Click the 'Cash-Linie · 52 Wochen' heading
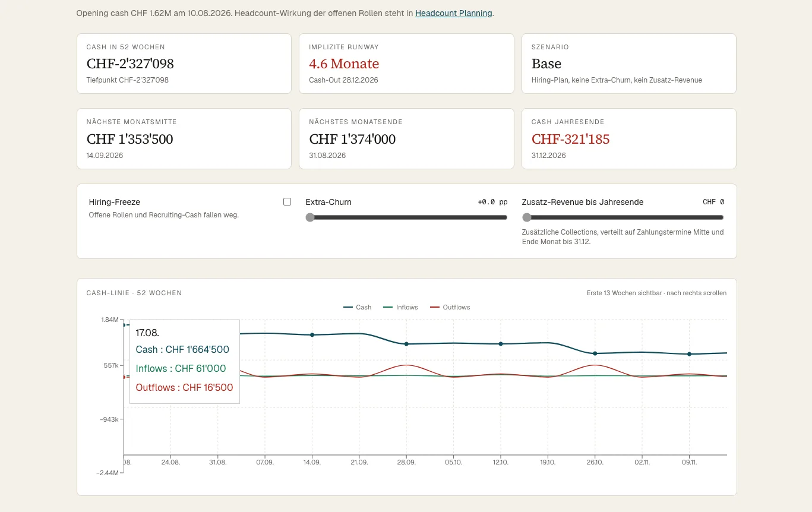The image size is (812, 512). click(134, 293)
